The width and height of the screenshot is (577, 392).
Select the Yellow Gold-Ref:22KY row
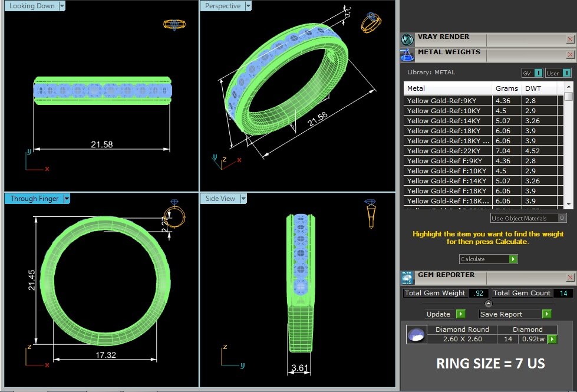(448, 151)
